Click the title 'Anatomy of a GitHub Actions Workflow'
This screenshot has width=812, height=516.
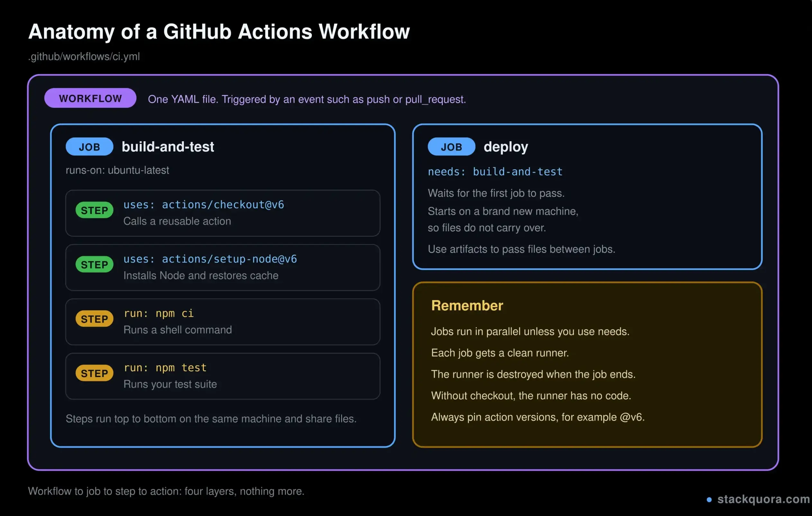click(x=219, y=32)
